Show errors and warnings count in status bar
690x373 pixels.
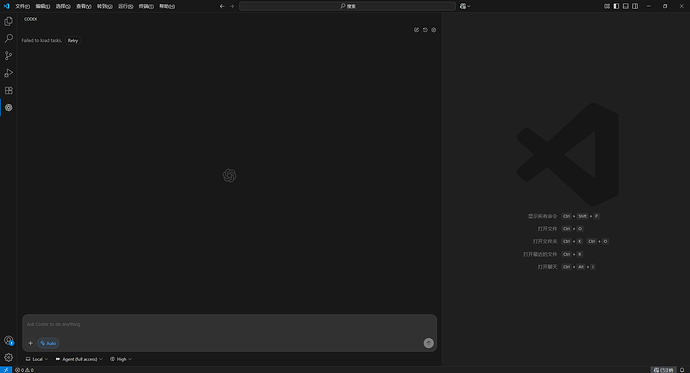coord(24,370)
